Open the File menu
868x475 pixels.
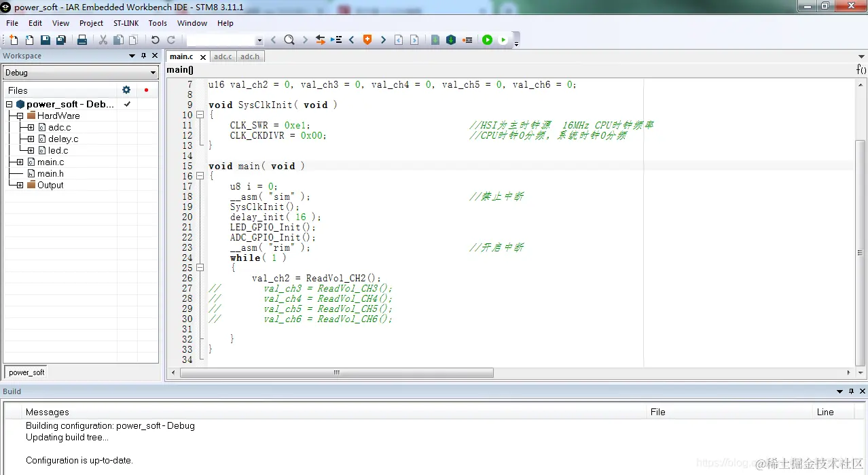pyautogui.click(x=12, y=23)
